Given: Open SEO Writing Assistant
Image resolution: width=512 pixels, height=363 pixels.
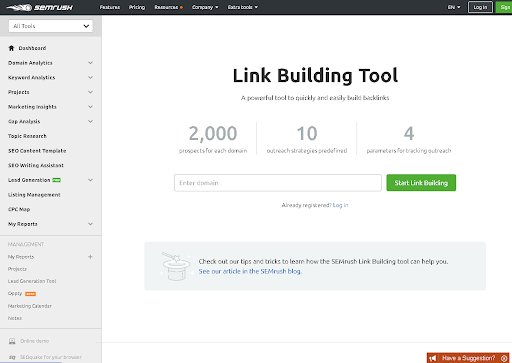Looking at the screenshot, I should pyautogui.click(x=36, y=165).
